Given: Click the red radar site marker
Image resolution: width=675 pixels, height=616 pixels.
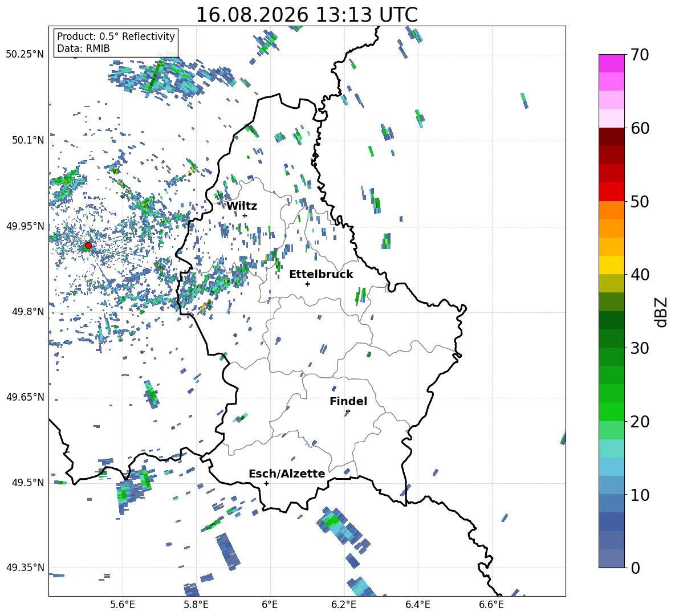Looking at the screenshot, I should point(88,246).
